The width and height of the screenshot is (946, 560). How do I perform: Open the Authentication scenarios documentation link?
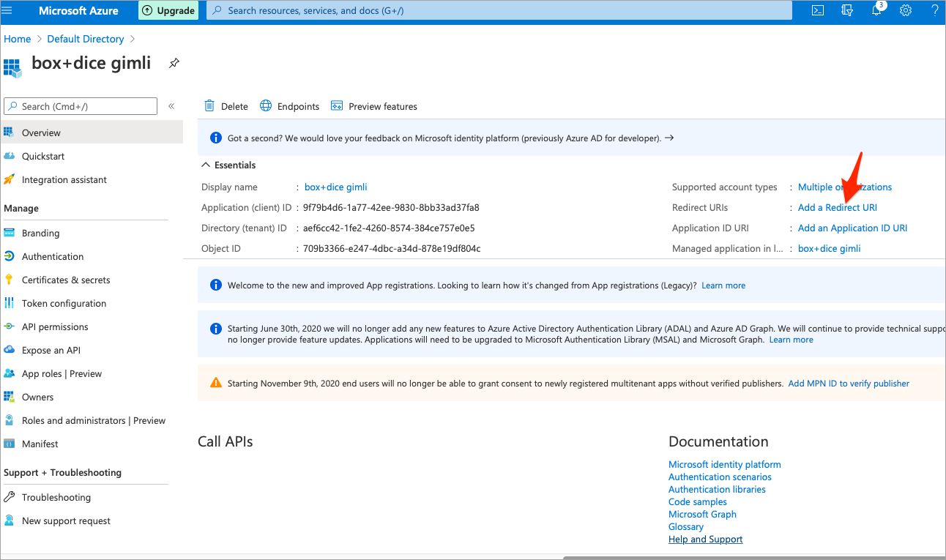click(720, 477)
